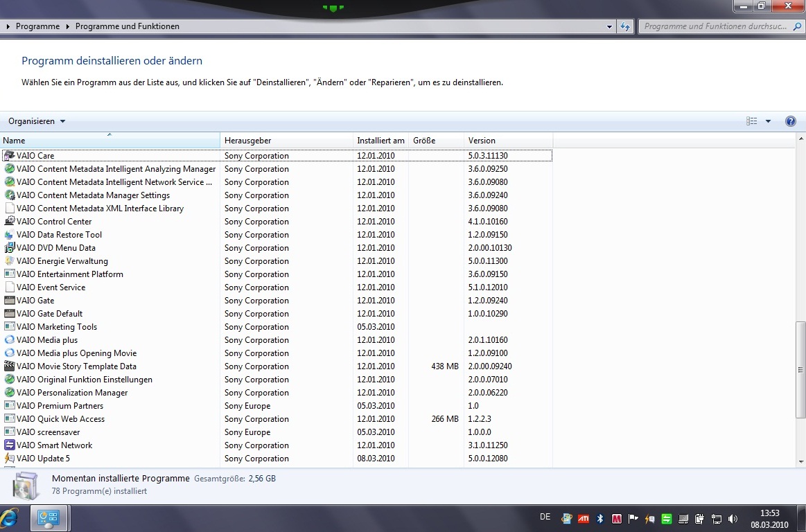The image size is (806, 532).
Task: Click the DE input language indicator
Action: [545, 517]
